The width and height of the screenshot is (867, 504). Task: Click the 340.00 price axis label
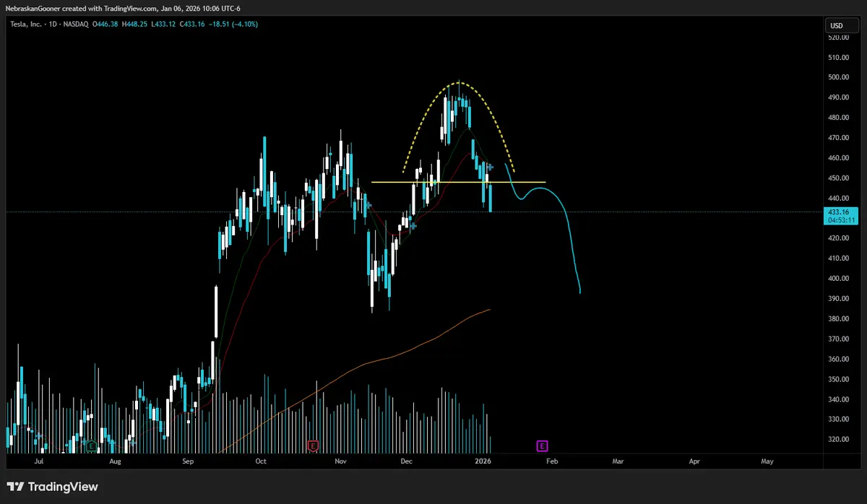(x=839, y=400)
